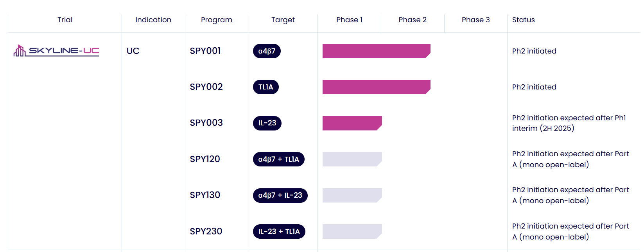Click the SPY001 program name
Viewport: 644px width, 252px height.
point(205,51)
